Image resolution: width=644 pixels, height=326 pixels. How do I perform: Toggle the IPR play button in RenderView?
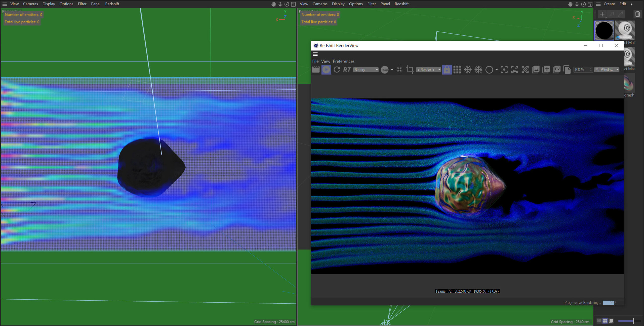pos(326,70)
